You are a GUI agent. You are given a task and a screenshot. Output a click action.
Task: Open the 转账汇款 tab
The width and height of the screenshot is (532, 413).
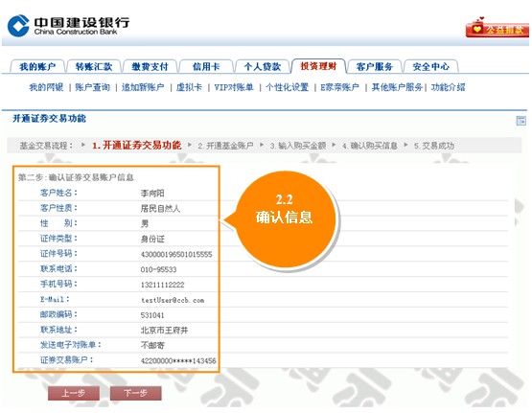[94, 66]
